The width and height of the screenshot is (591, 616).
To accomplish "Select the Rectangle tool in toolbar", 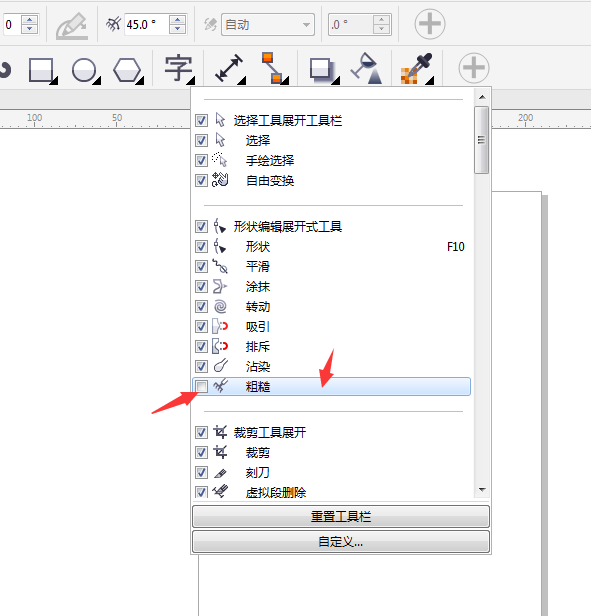I will tap(41, 70).
